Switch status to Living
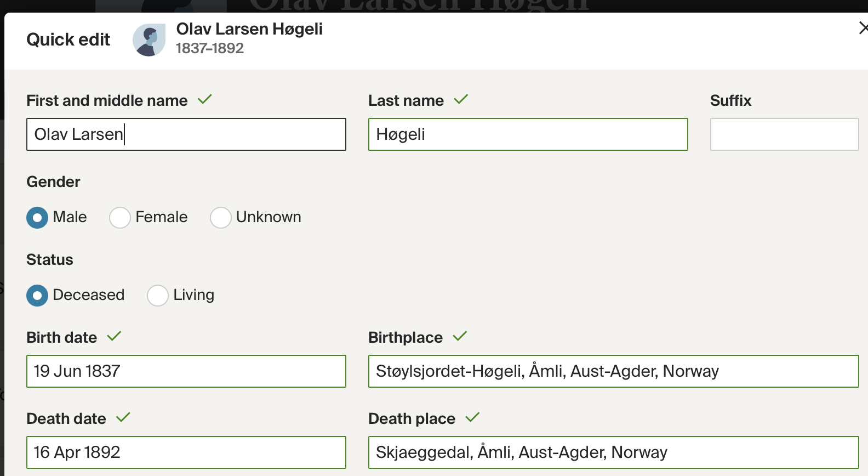Screen dimensions: 868x476 [x=157, y=296]
